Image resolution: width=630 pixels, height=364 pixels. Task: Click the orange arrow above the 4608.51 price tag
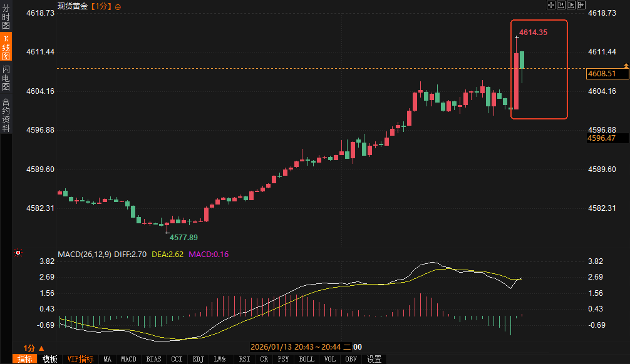tap(626, 65)
